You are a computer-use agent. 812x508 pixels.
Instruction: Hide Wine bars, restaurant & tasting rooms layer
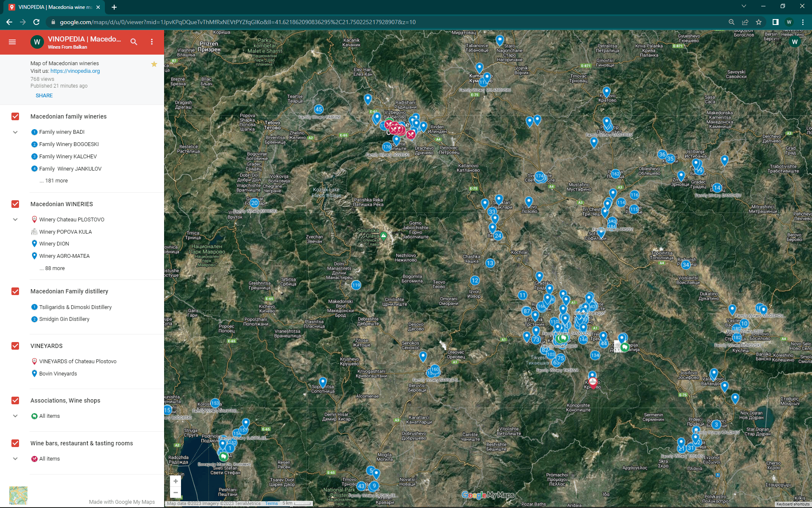click(x=15, y=443)
